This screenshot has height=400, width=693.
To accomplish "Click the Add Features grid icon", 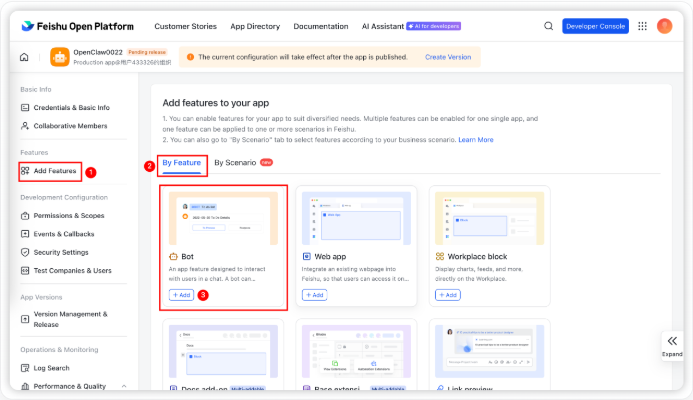I will pos(25,171).
